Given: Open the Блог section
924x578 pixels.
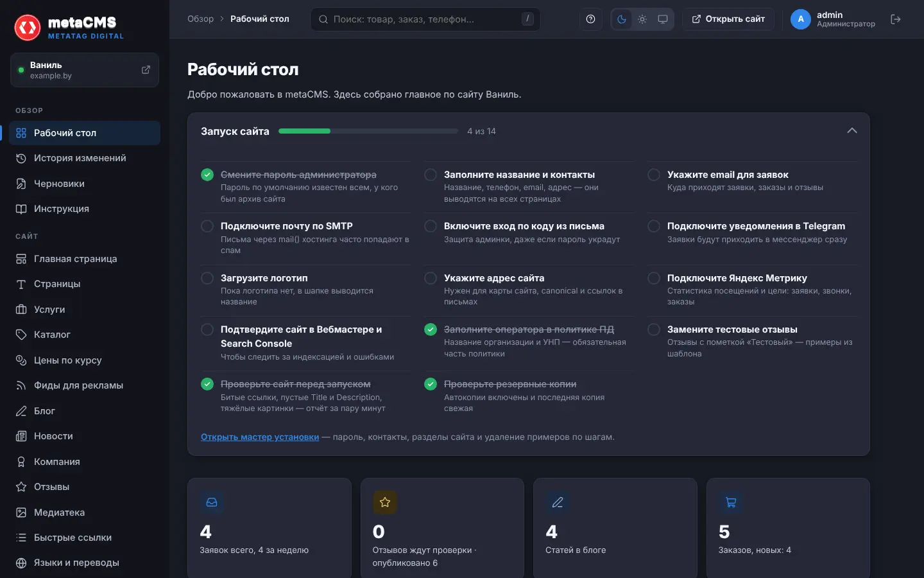Looking at the screenshot, I should pyautogui.click(x=85, y=411).
